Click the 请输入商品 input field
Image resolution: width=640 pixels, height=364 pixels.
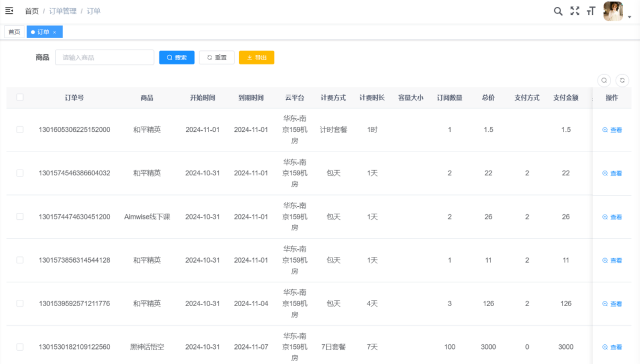point(104,58)
